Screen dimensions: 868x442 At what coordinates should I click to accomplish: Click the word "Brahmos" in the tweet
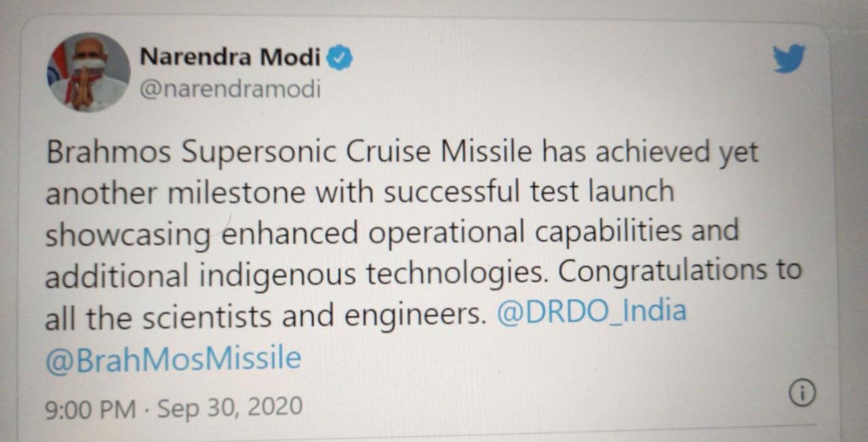click(x=108, y=154)
